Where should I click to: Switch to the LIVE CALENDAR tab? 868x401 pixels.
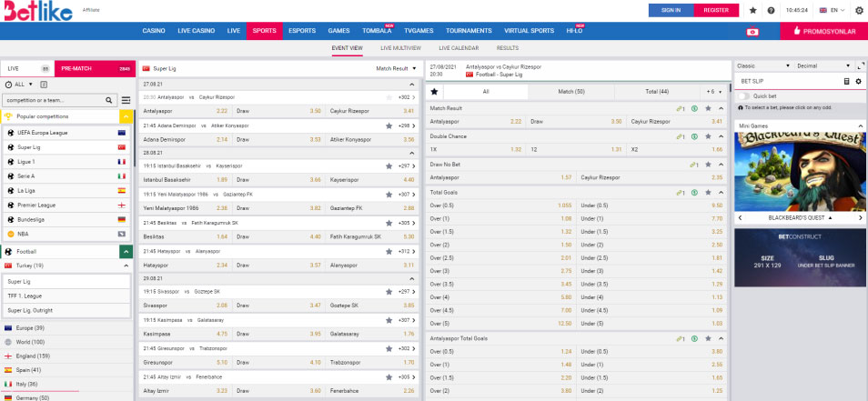[459, 48]
